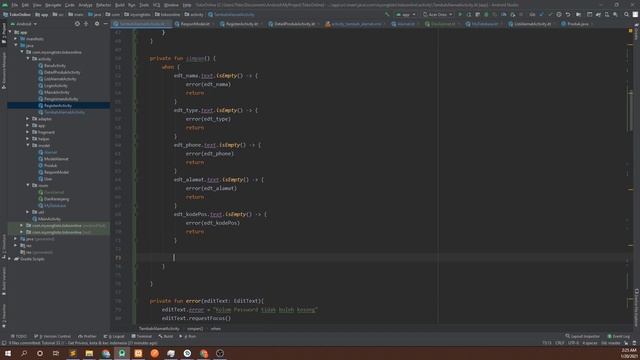Select RegisterActivity in project tree
This screenshot has width=640, height=360.
pos(58,106)
